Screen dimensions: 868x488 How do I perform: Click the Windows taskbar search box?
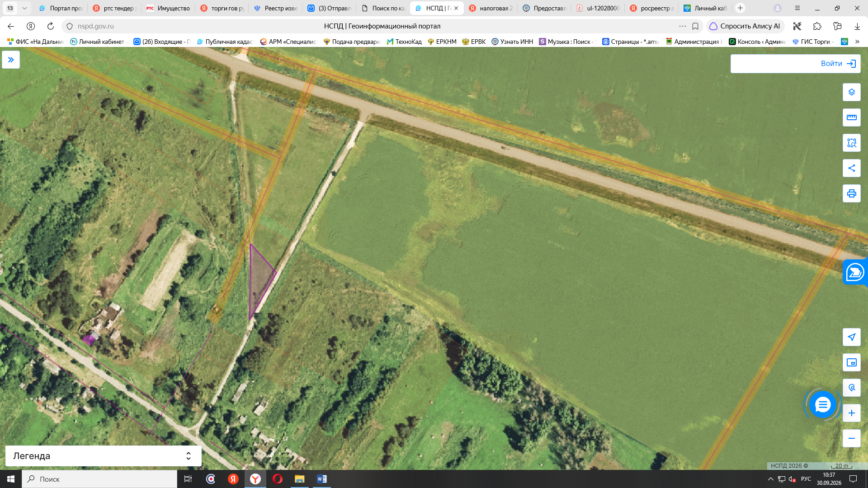[x=99, y=479]
